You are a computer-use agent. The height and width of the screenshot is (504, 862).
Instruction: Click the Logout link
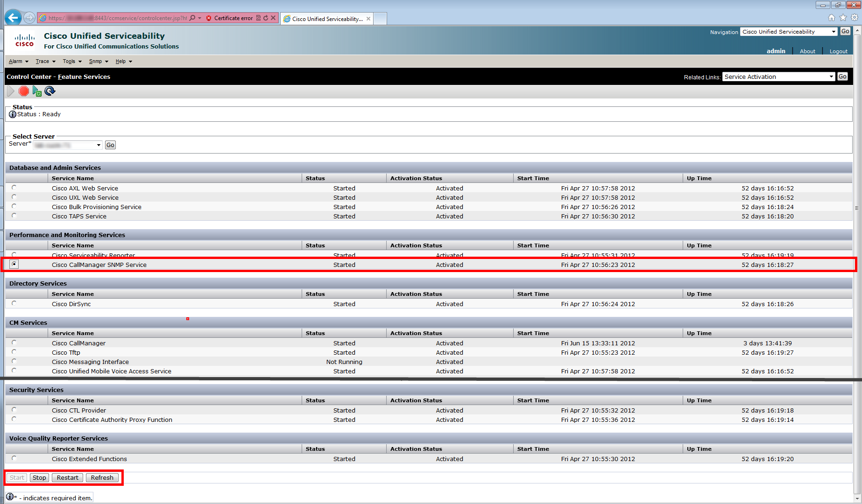point(839,51)
